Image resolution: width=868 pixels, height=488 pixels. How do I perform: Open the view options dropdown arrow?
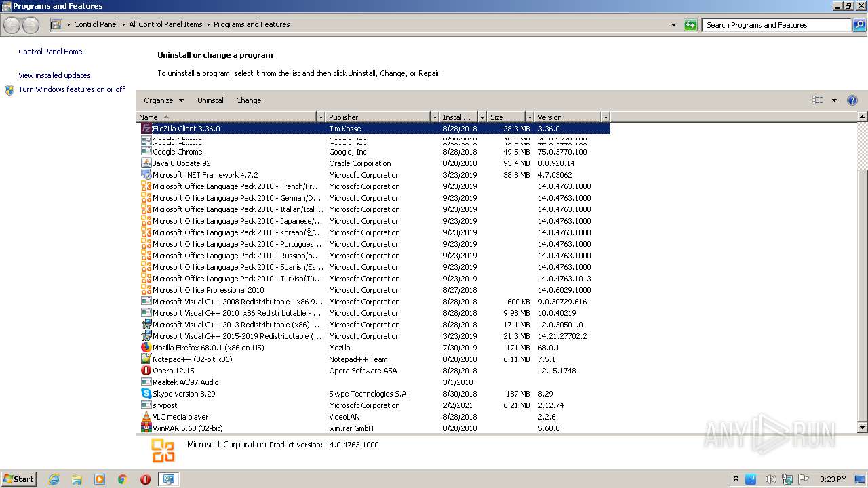pyautogui.click(x=834, y=100)
